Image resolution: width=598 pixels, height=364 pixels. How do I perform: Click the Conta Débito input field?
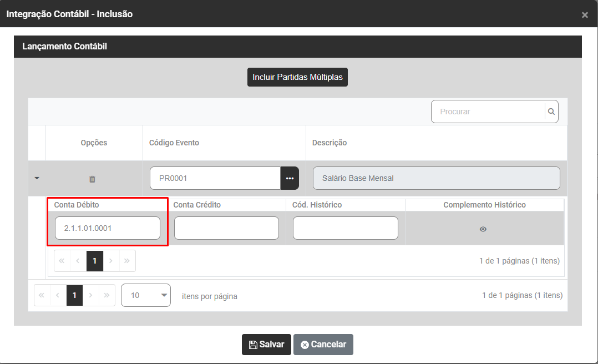[108, 228]
